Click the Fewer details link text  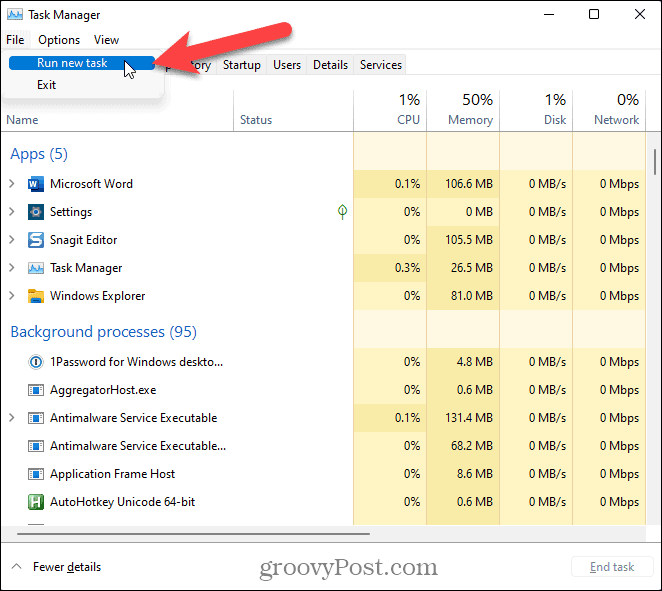(67, 567)
